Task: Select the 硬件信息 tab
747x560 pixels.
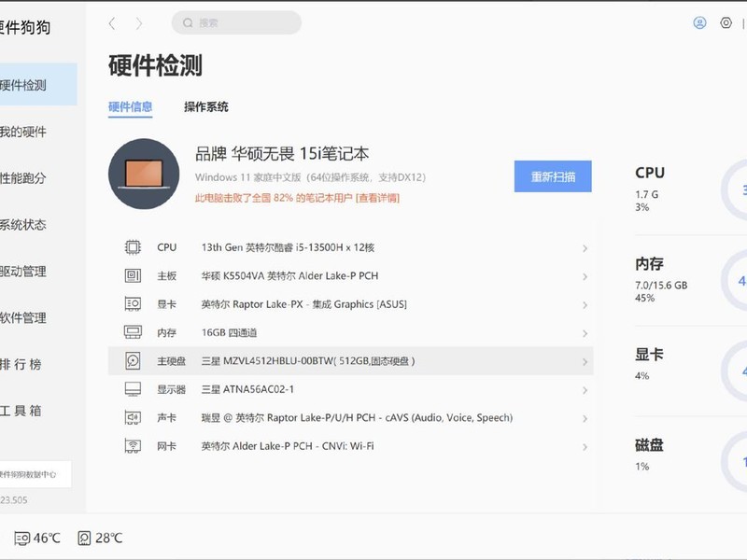Action: click(130, 106)
